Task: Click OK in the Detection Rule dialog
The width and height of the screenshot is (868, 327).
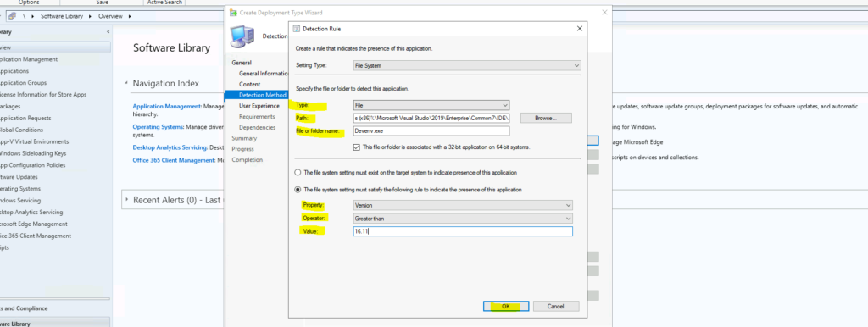Action: tap(506, 306)
